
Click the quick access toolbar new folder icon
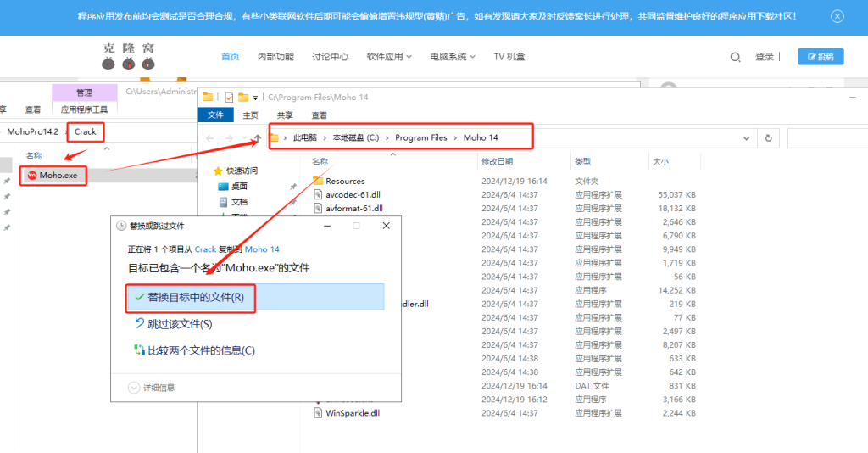(x=243, y=98)
